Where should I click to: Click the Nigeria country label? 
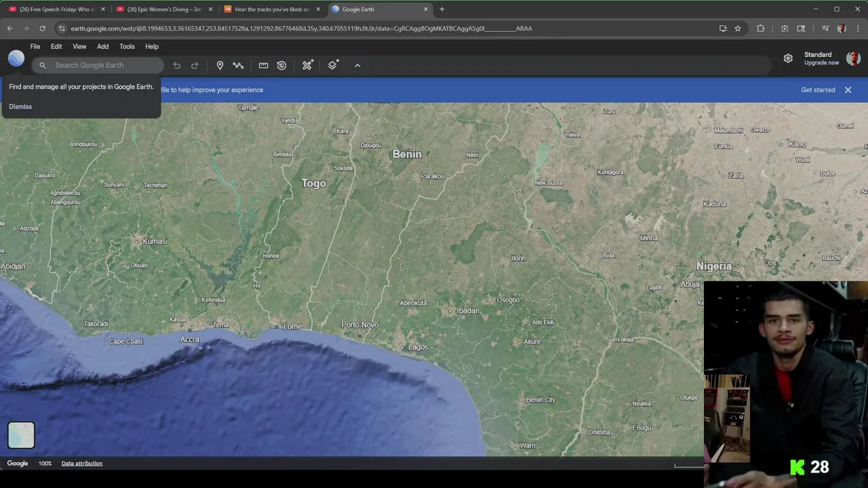[714, 266]
